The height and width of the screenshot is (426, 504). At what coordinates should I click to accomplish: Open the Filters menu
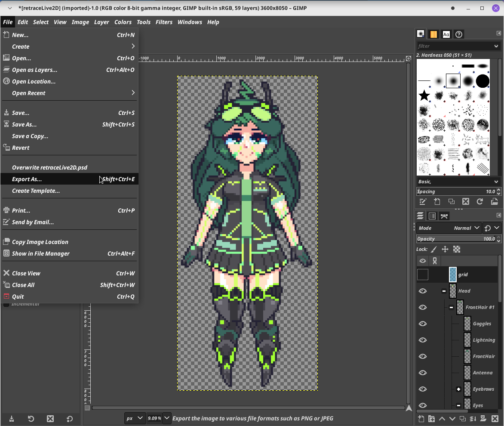click(x=164, y=22)
